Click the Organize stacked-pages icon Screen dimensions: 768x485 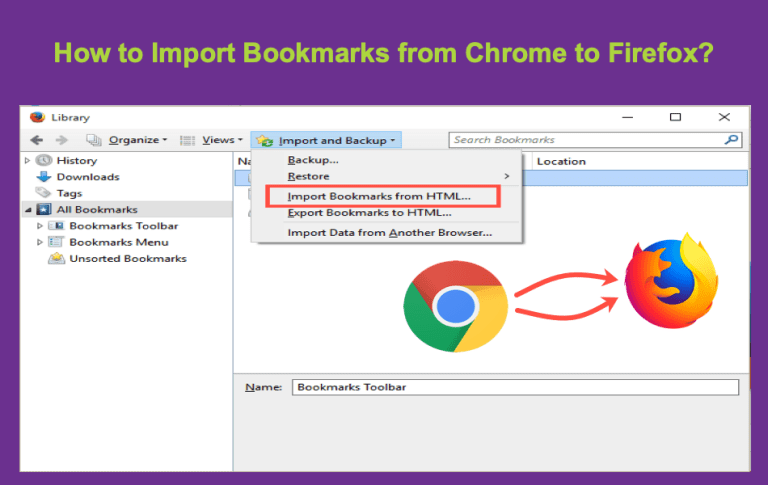pyautogui.click(x=94, y=140)
